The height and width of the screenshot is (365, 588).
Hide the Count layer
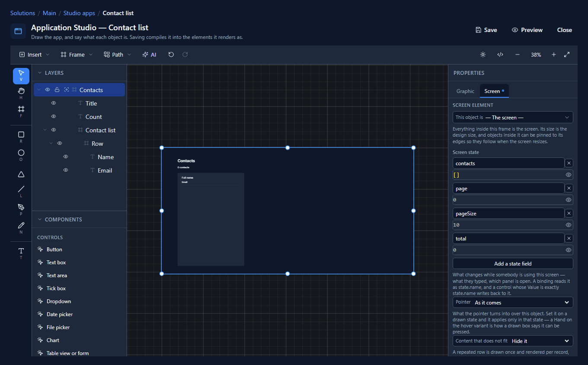click(54, 117)
